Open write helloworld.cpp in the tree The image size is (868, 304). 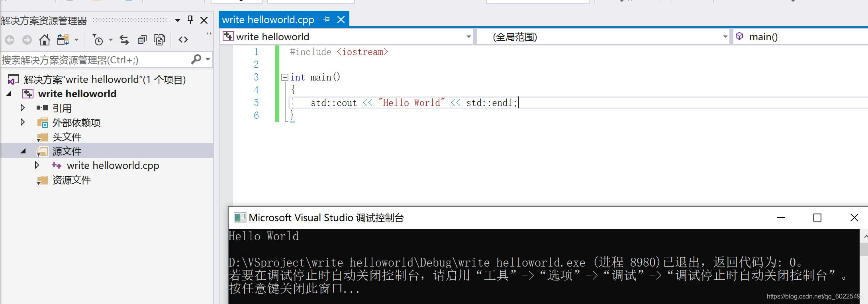coord(113,165)
